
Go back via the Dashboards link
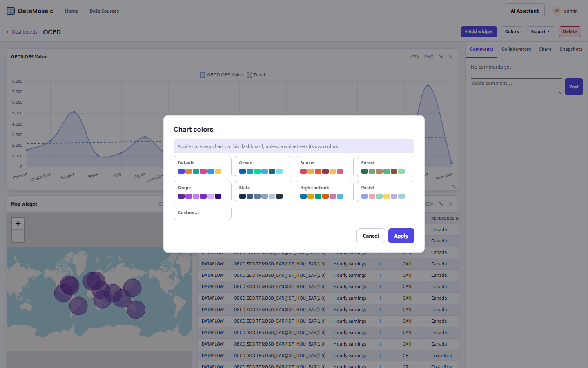(x=22, y=32)
